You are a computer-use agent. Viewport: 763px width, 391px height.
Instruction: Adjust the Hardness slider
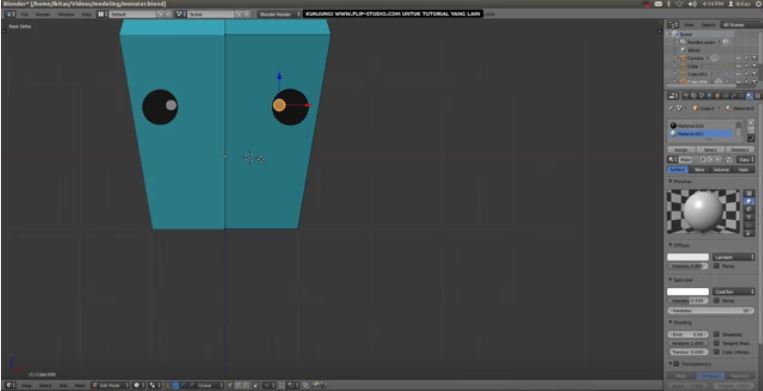710,310
